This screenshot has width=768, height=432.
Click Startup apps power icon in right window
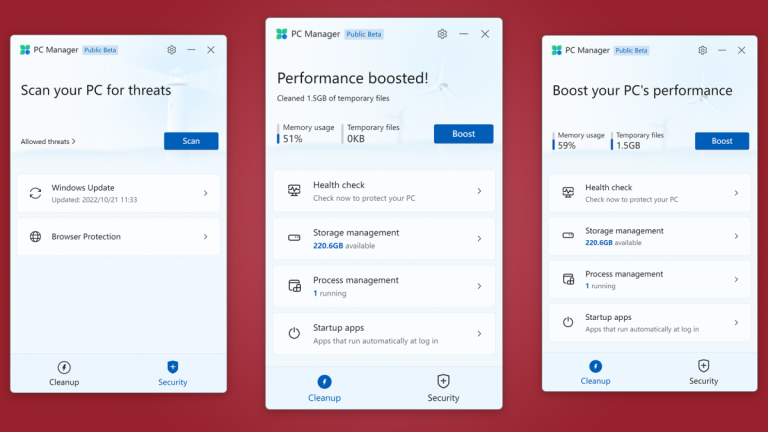click(x=568, y=322)
